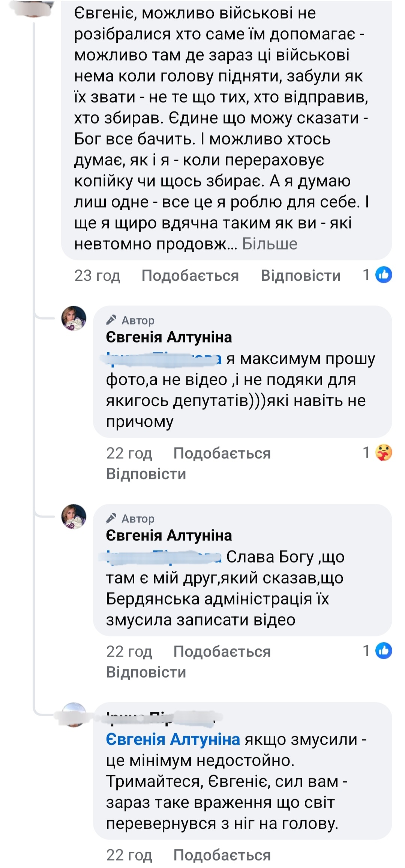
Task: Click the 23 год timestamp
Action: click(x=97, y=276)
